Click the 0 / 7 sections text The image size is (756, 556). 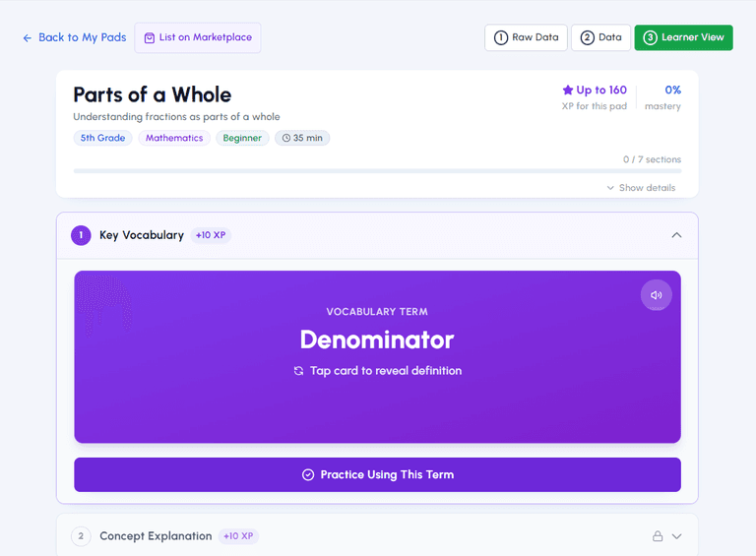pyautogui.click(x=652, y=159)
